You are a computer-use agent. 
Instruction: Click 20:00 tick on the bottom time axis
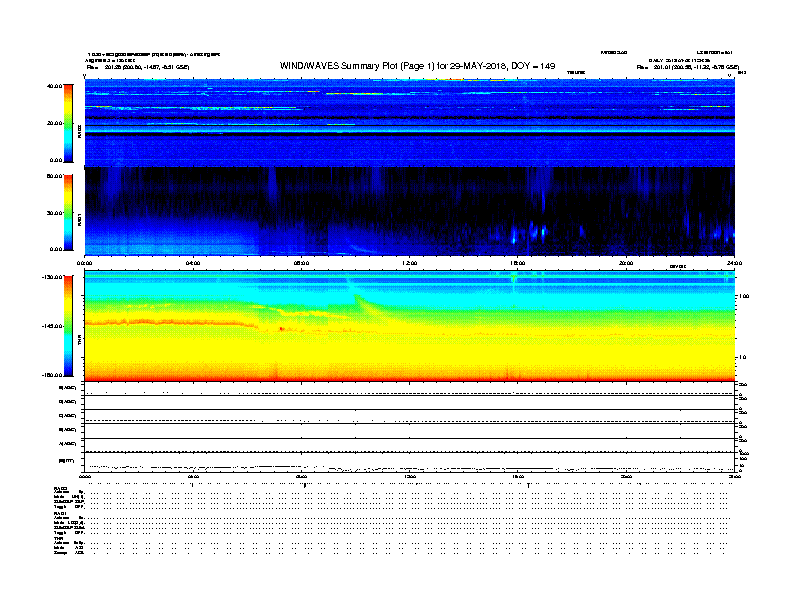point(626,477)
